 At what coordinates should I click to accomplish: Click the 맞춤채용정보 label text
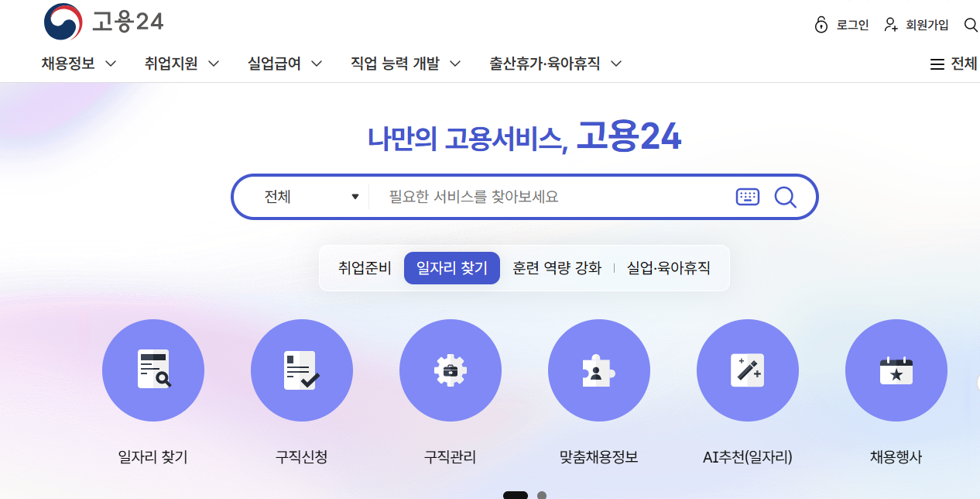pyautogui.click(x=599, y=457)
